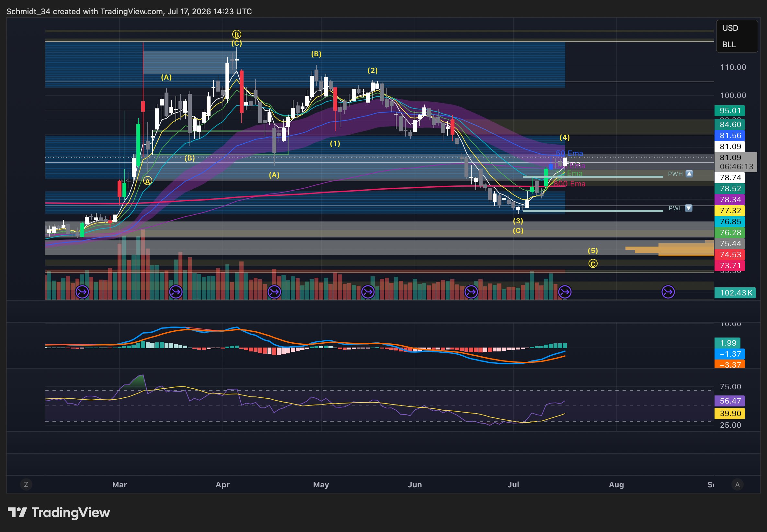Select the (4) wave label
Image resolution: width=767 pixels, height=532 pixels.
(565, 137)
